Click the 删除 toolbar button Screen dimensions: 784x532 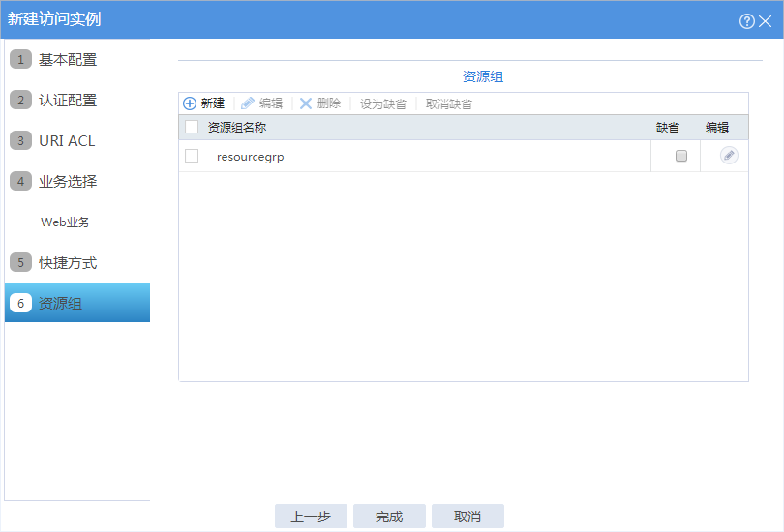(320, 103)
